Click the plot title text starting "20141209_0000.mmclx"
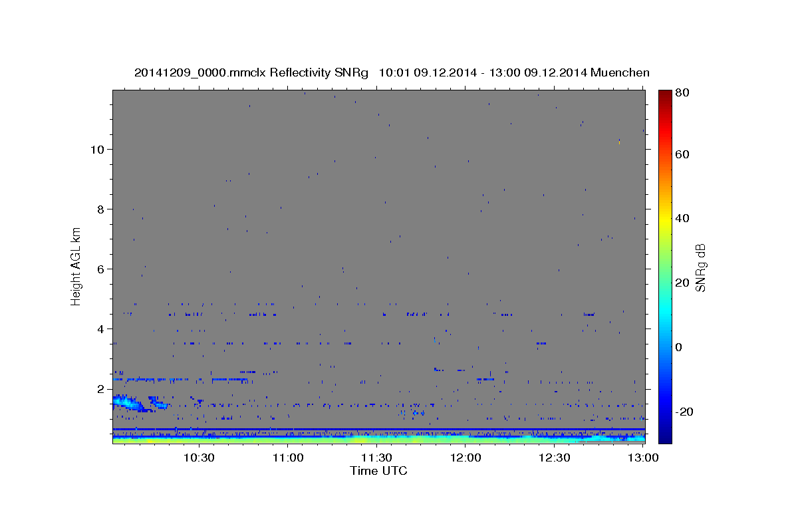 point(392,72)
